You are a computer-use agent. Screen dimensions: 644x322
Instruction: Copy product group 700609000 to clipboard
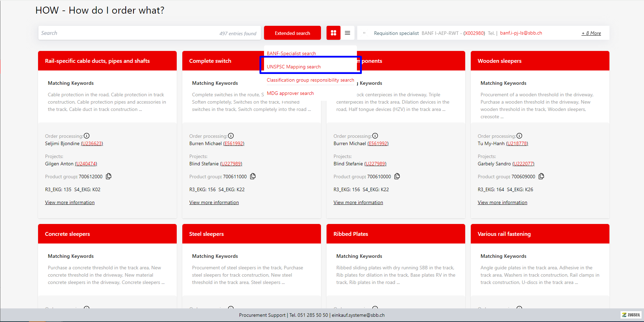coord(541,176)
